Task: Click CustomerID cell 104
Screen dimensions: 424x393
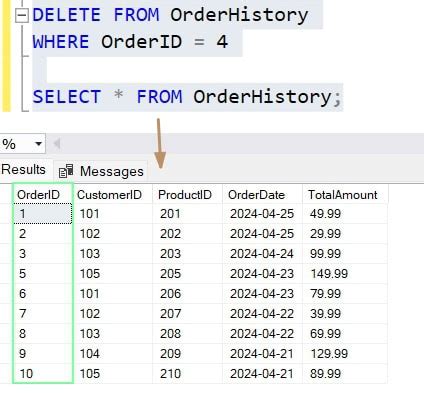Action: point(113,354)
